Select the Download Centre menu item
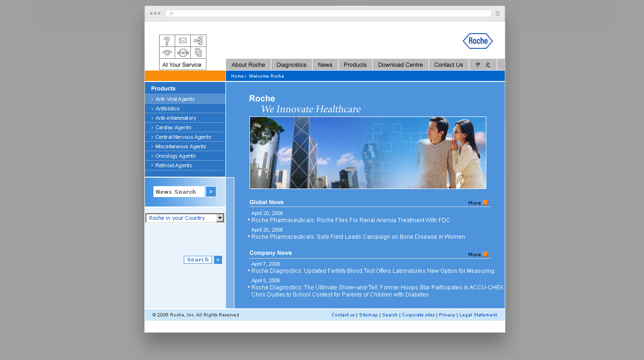Viewport: 644px width, 360px height. click(x=400, y=65)
